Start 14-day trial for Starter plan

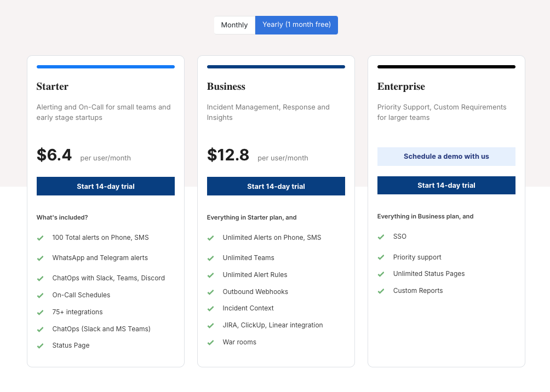click(106, 186)
